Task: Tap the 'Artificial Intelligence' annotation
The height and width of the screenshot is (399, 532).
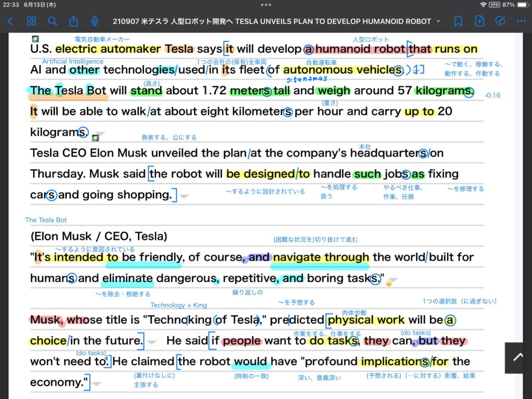Action: (73, 61)
